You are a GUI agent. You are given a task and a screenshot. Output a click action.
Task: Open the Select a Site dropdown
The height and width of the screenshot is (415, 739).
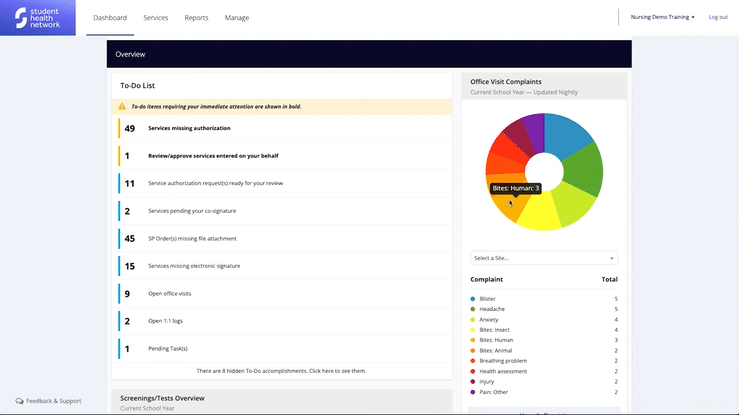(x=544, y=258)
